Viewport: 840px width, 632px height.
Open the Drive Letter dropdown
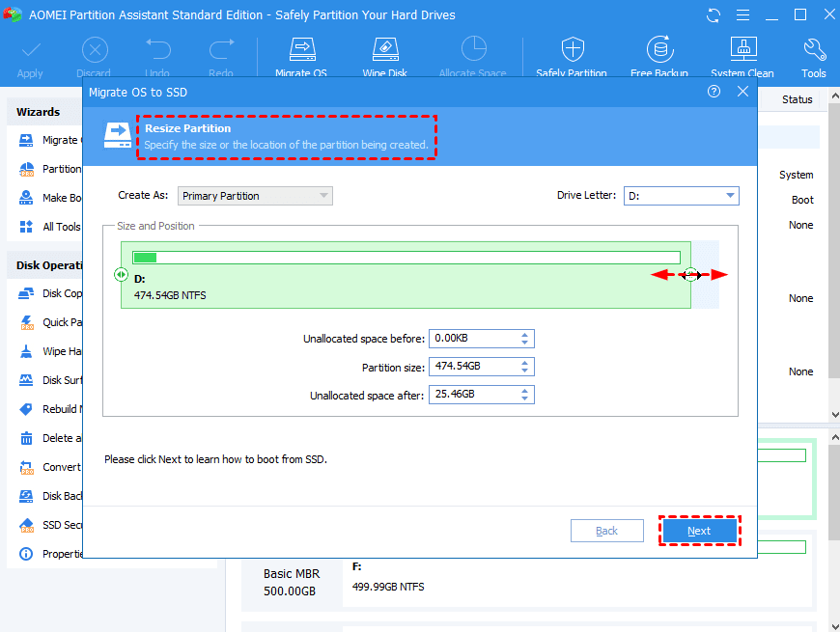pos(682,196)
